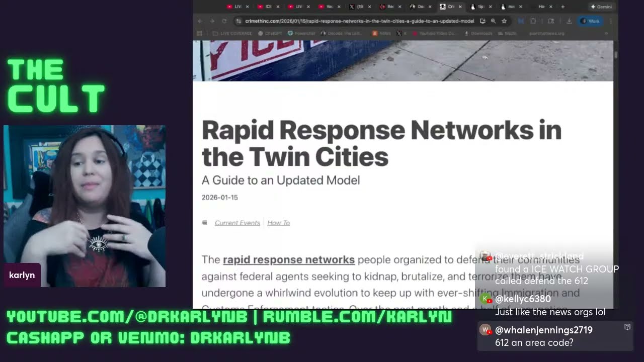Click the crimethinc URL address bar
Viewport: 644px width, 362px height.
coord(359,21)
